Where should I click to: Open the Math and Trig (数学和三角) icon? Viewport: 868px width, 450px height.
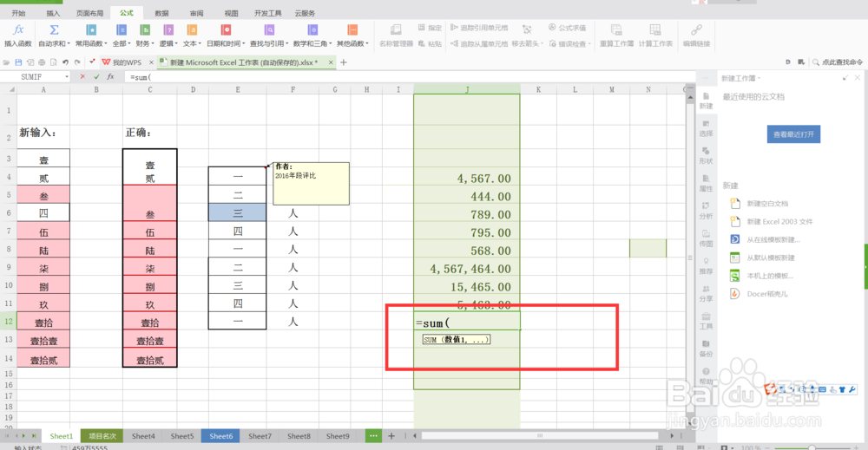(312, 29)
